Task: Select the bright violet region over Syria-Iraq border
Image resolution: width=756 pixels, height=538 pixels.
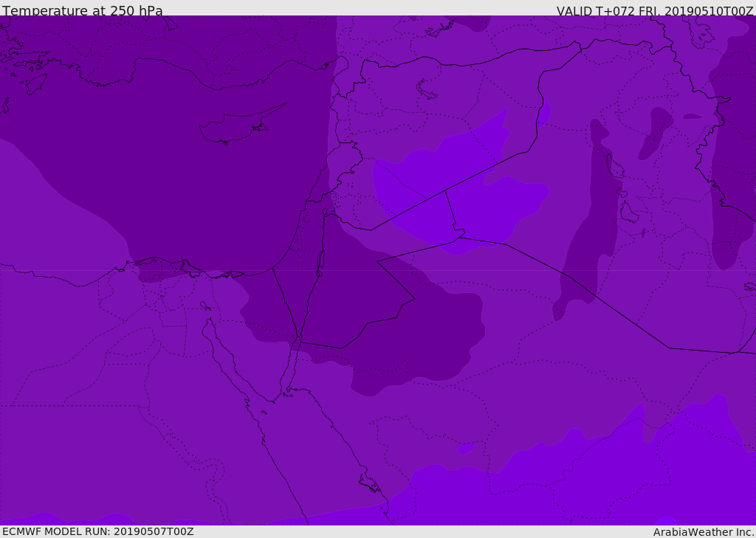Action: (x=458, y=193)
